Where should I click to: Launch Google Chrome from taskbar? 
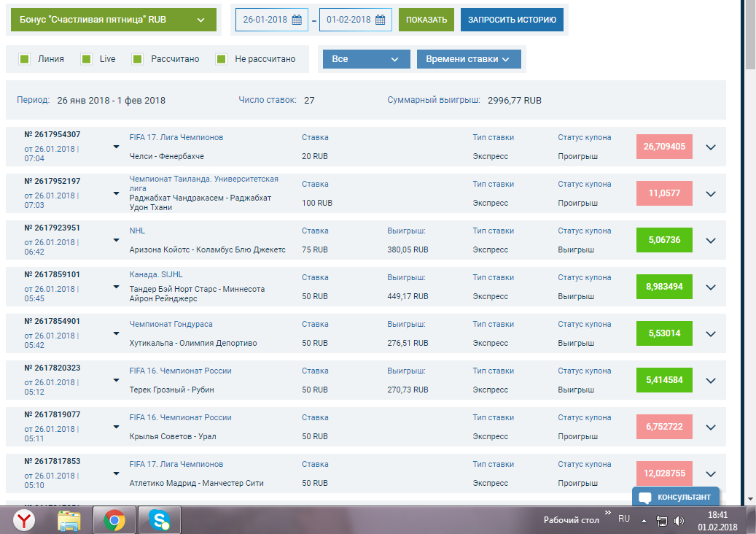point(114,520)
